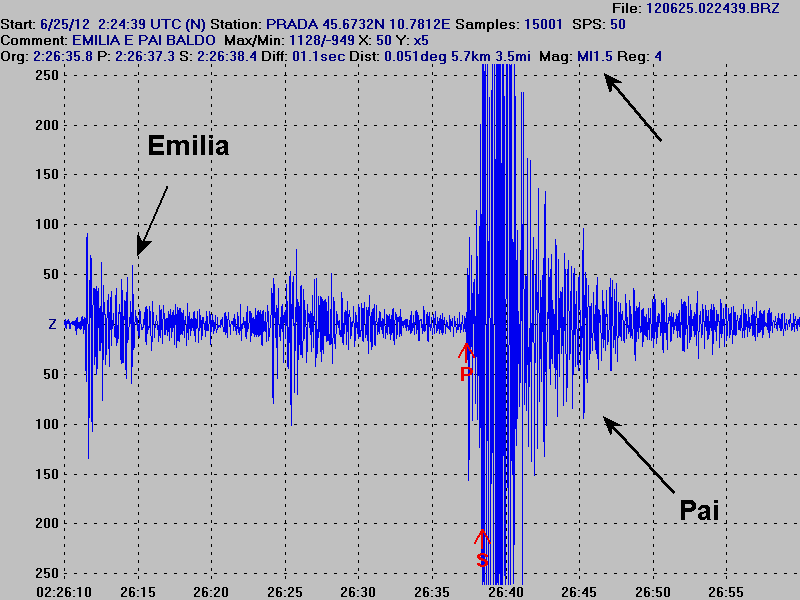Screen dimensions: 800x600
Task: Click the 26:35 time axis label
Action: tap(432, 592)
